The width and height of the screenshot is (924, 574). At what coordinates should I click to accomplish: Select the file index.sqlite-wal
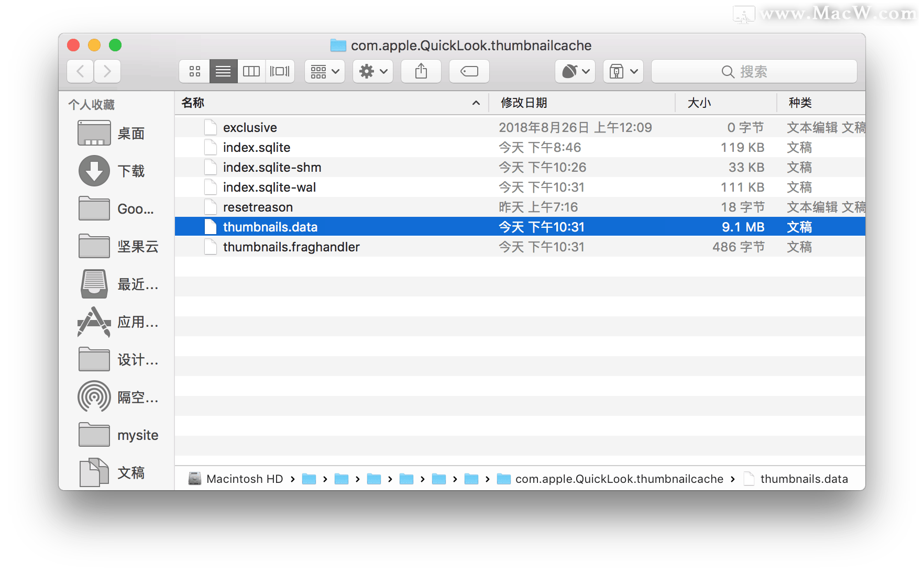coord(520,187)
